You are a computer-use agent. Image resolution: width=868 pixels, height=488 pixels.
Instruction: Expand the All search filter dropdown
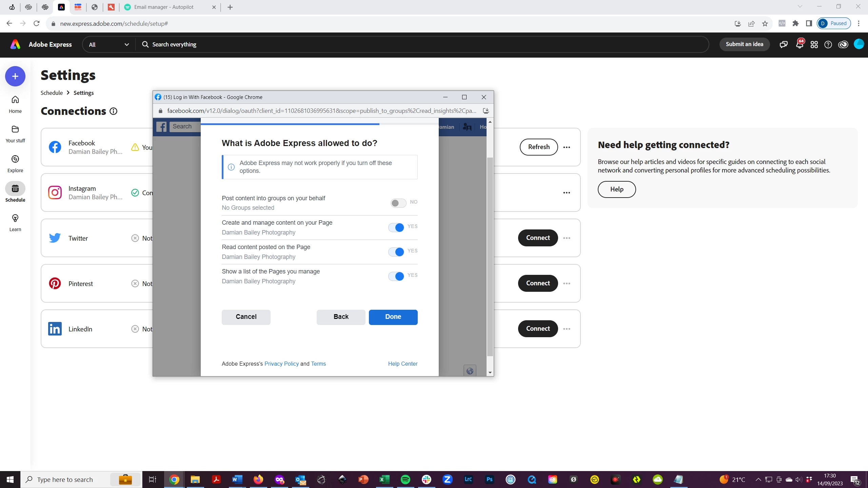(x=108, y=44)
